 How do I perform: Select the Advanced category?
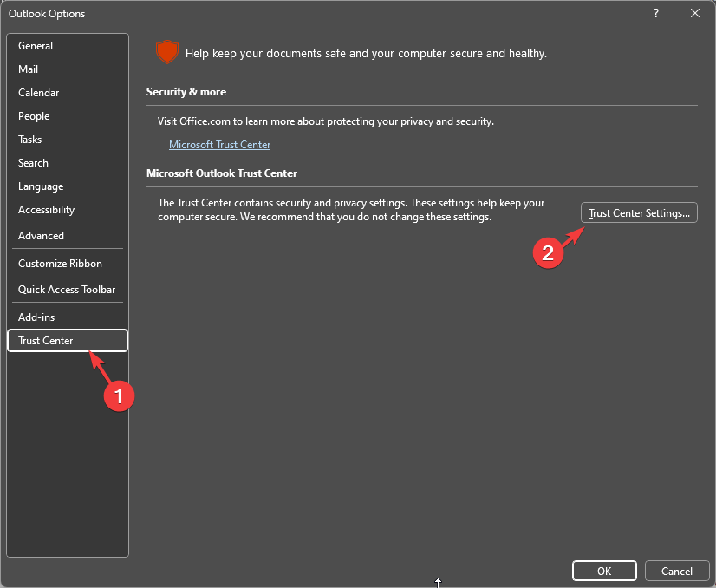coord(67,236)
